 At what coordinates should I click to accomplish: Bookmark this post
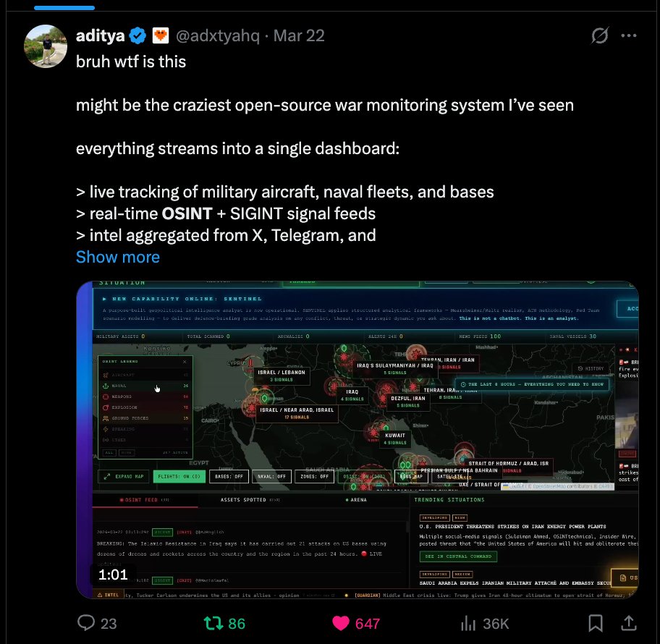coord(595,623)
